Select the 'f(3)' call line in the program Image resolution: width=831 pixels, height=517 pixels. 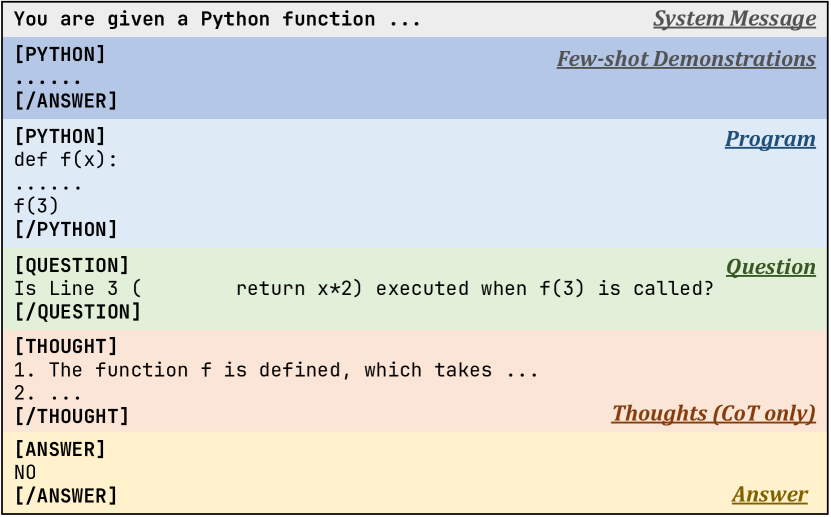[x=37, y=206]
